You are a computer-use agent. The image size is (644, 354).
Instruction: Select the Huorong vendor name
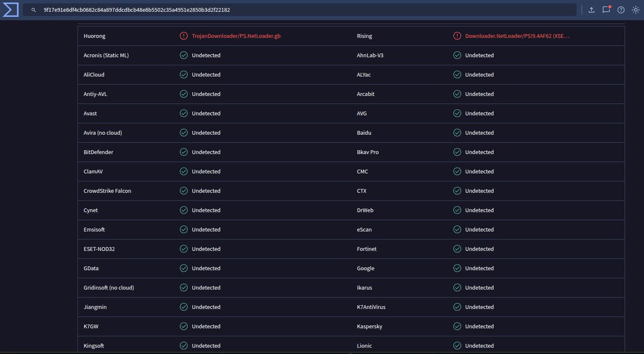[94, 36]
